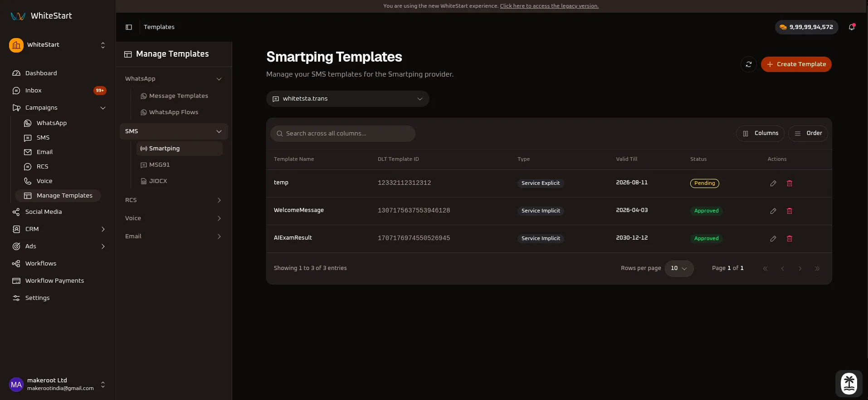The height and width of the screenshot is (400, 868).
Task: Open the chat assistant widget icon
Action: 849,384
